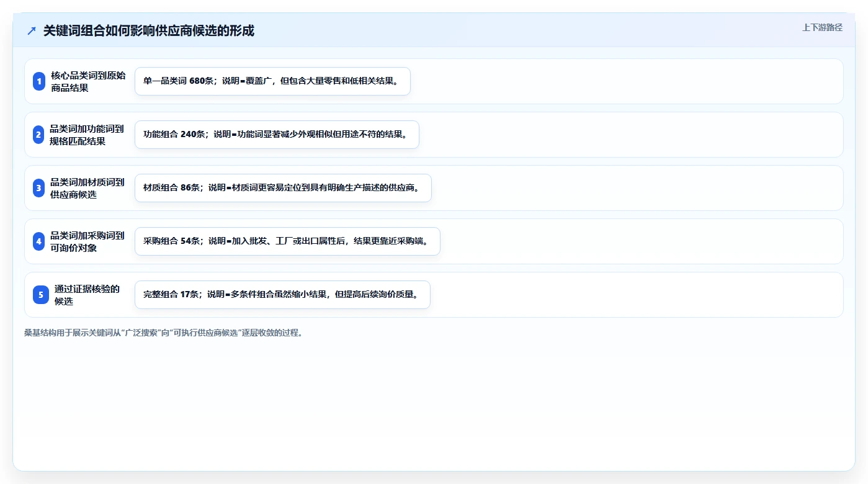Select the 品类词加功能词到规格匹配结果 step label
Image resolution: width=868 pixels, height=484 pixels.
click(87, 135)
